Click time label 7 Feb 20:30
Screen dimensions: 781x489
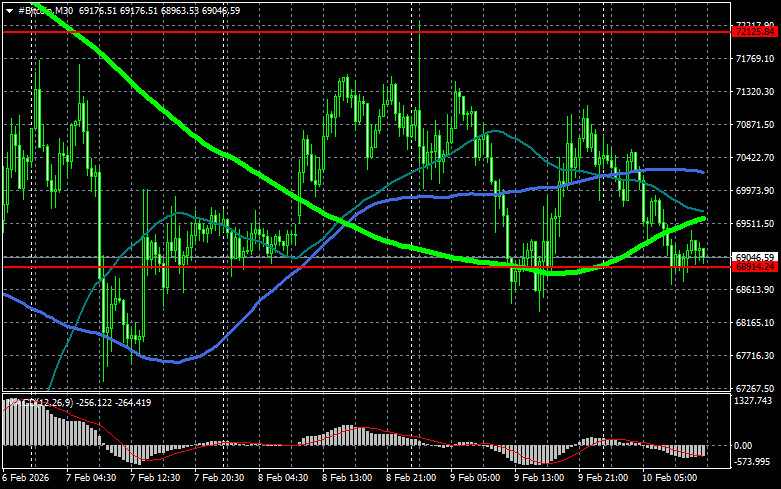[219, 478]
